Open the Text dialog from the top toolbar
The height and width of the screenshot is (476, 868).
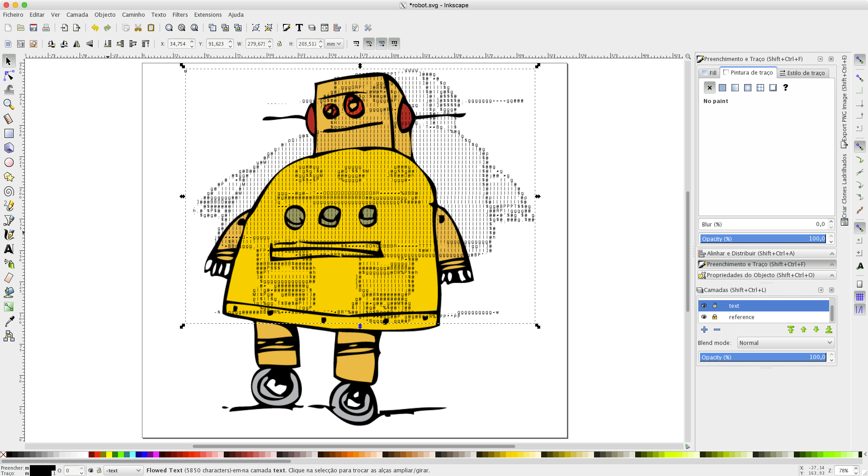click(298, 28)
